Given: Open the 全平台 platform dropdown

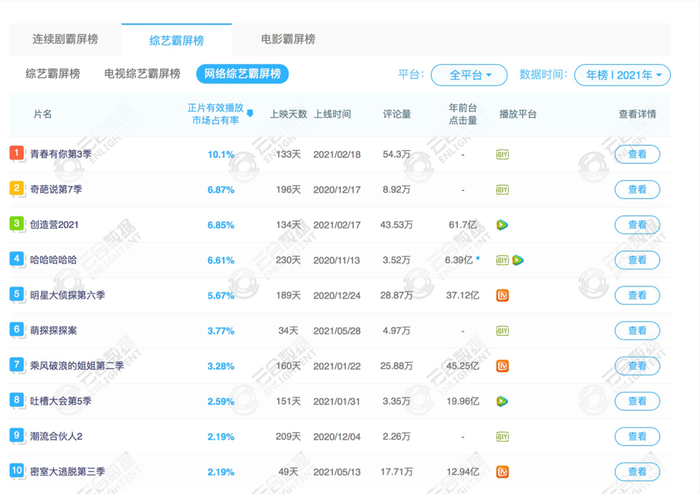Looking at the screenshot, I should pyautogui.click(x=469, y=75).
